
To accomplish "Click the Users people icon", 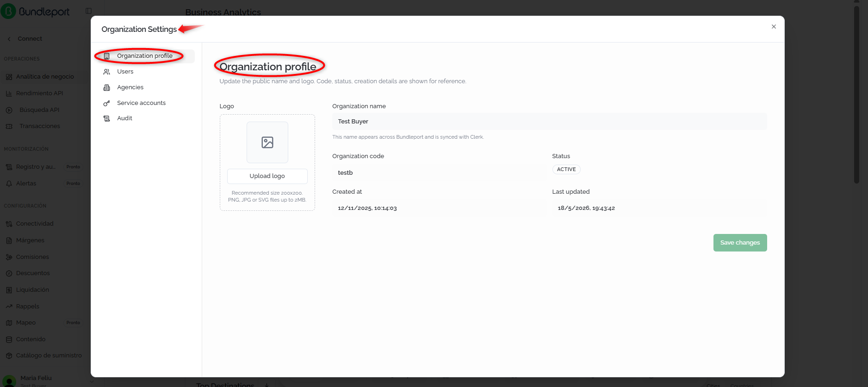I will click(107, 72).
